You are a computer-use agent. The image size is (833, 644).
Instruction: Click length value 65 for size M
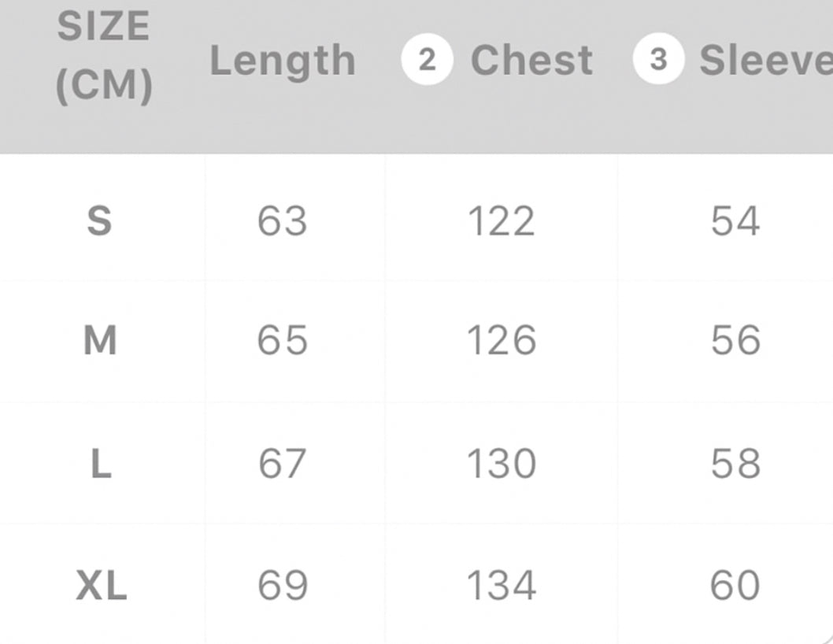point(282,342)
